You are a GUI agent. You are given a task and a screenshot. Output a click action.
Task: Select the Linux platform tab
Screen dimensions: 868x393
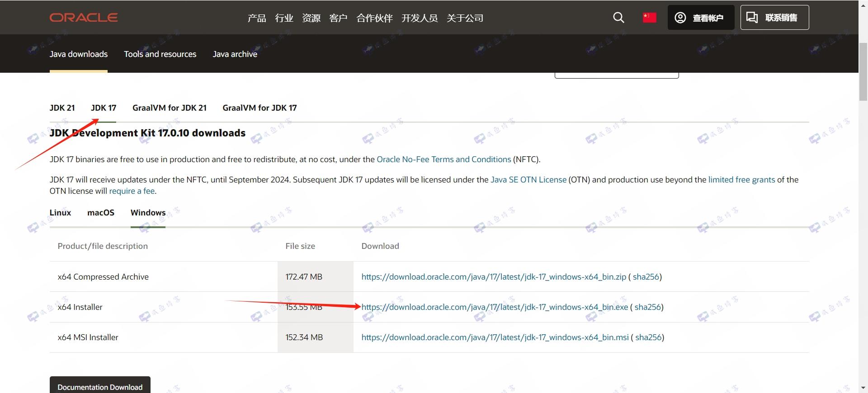point(60,213)
